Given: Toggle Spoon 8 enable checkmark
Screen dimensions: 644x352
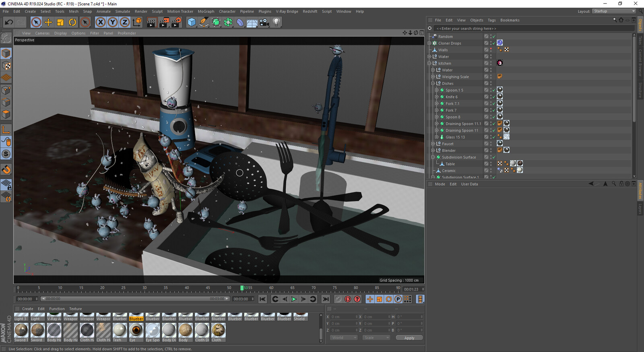Looking at the screenshot, I should pyautogui.click(x=494, y=117).
